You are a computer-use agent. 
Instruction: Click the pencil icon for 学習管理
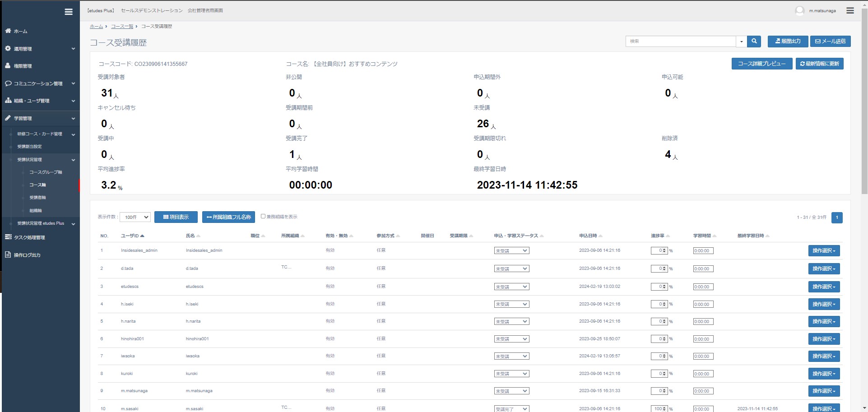point(8,118)
